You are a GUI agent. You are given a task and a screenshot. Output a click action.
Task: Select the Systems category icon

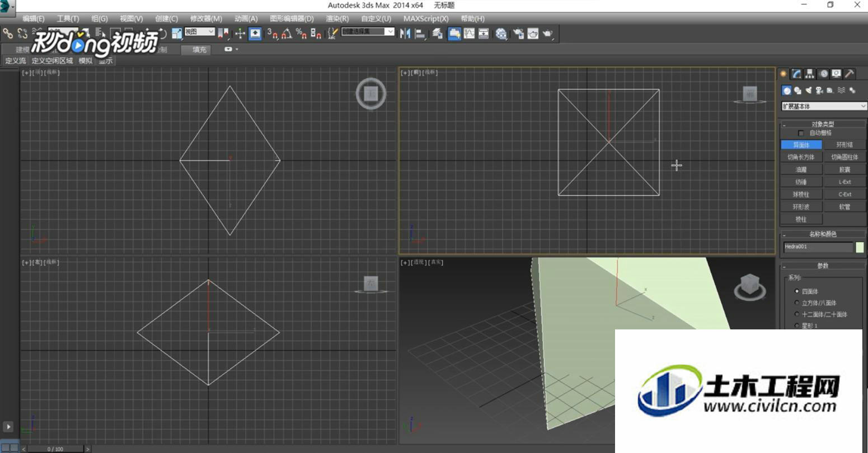pyautogui.click(x=852, y=91)
